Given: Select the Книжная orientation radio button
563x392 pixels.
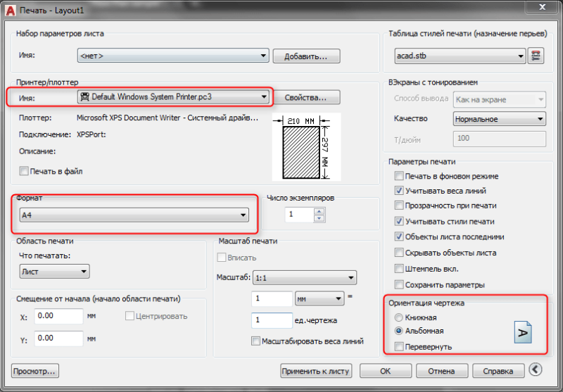Looking at the screenshot, I should tap(398, 317).
